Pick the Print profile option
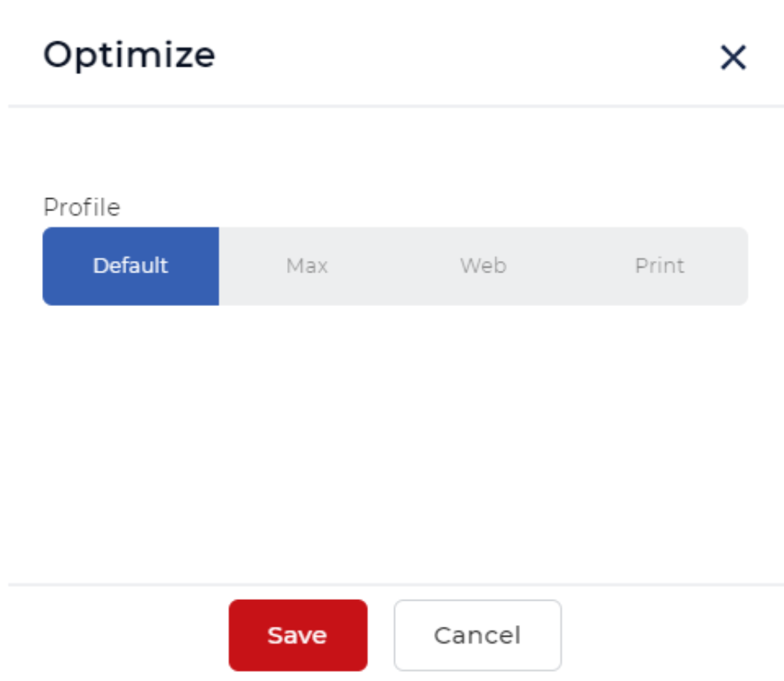Screen dimensions: 784x681 659,266
